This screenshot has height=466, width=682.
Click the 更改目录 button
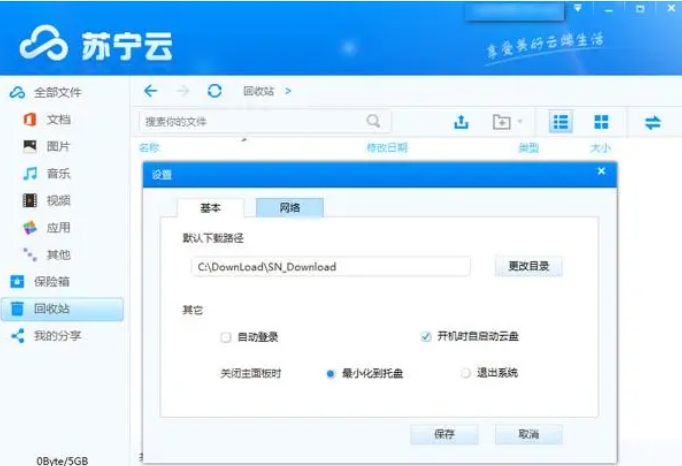pyautogui.click(x=529, y=266)
